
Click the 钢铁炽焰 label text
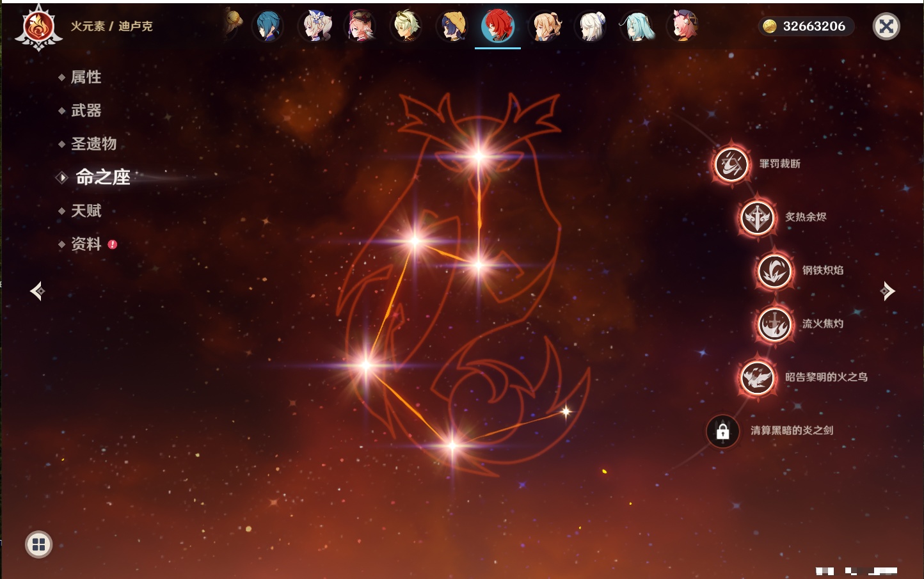click(x=823, y=270)
